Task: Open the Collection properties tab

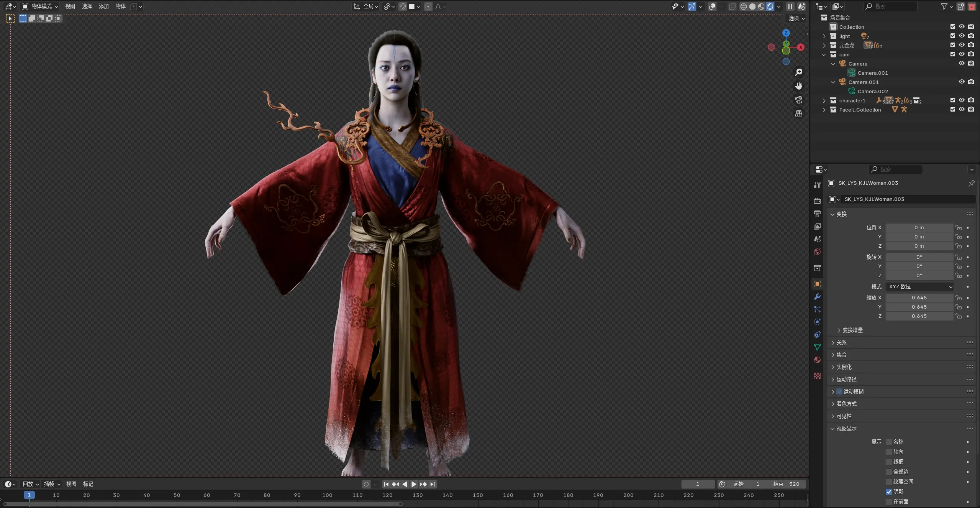Action: (x=817, y=268)
